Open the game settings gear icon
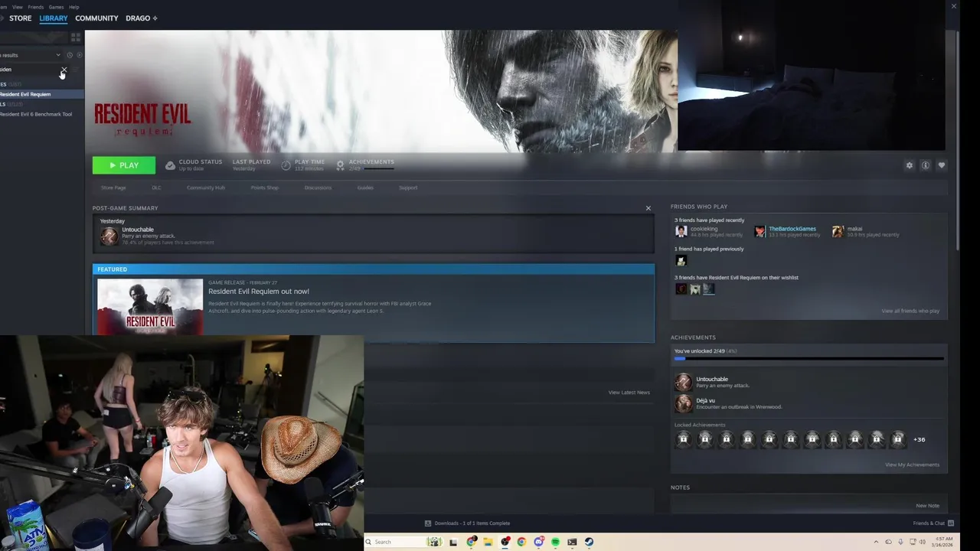 click(x=910, y=165)
